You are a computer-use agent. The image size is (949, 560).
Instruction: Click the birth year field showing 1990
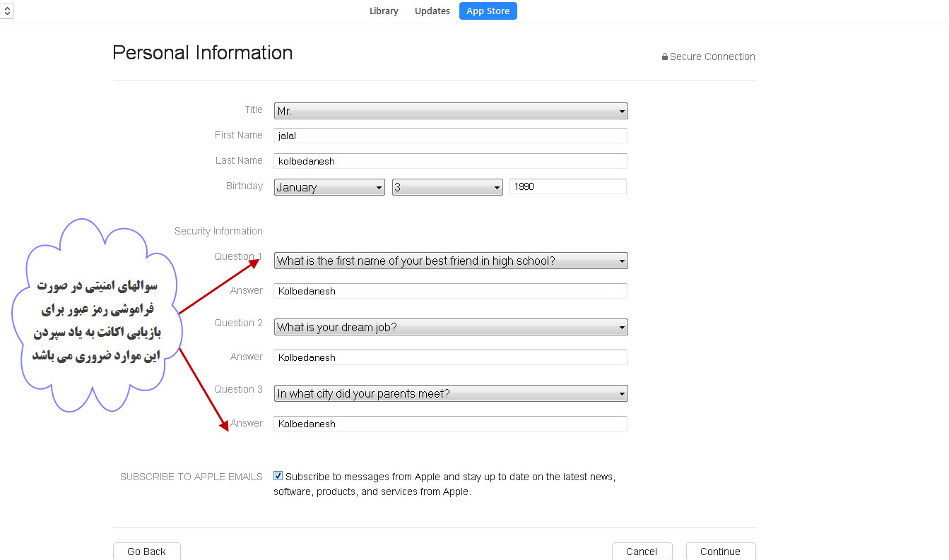[x=567, y=186]
